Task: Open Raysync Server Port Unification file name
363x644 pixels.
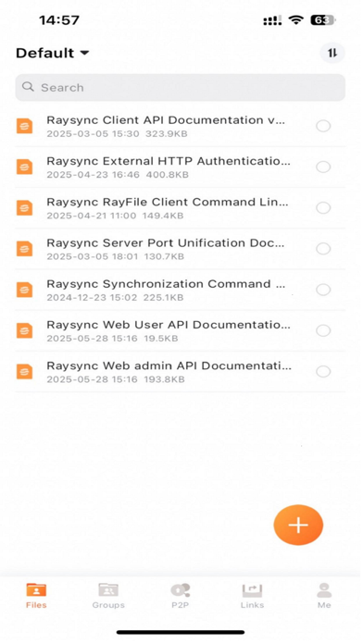Action: [166, 243]
